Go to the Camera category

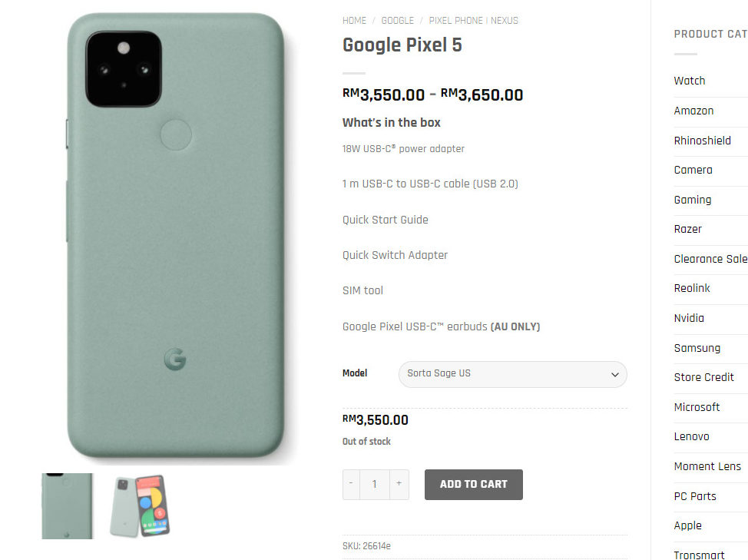click(x=693, y=170)
